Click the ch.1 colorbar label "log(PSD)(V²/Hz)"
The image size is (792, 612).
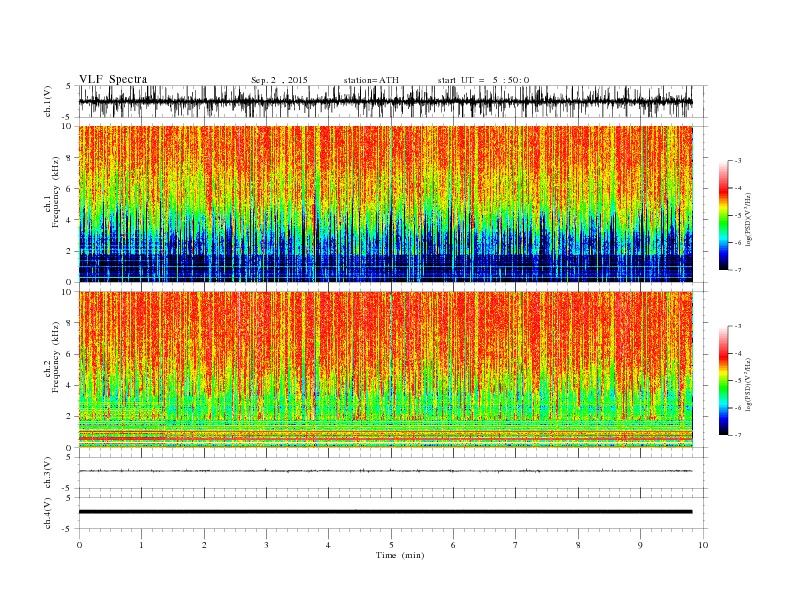click(749, 220)
